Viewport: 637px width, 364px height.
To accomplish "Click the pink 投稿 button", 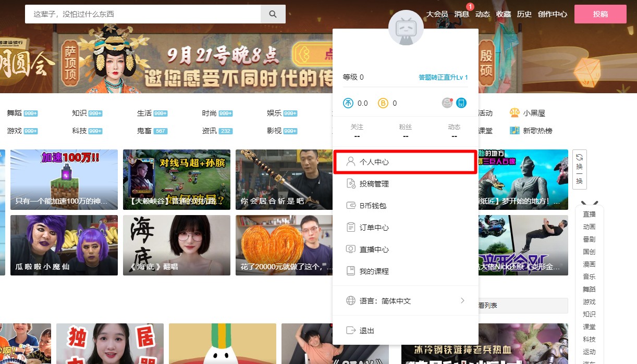I will pyautogui.click(x=600, y=14).
